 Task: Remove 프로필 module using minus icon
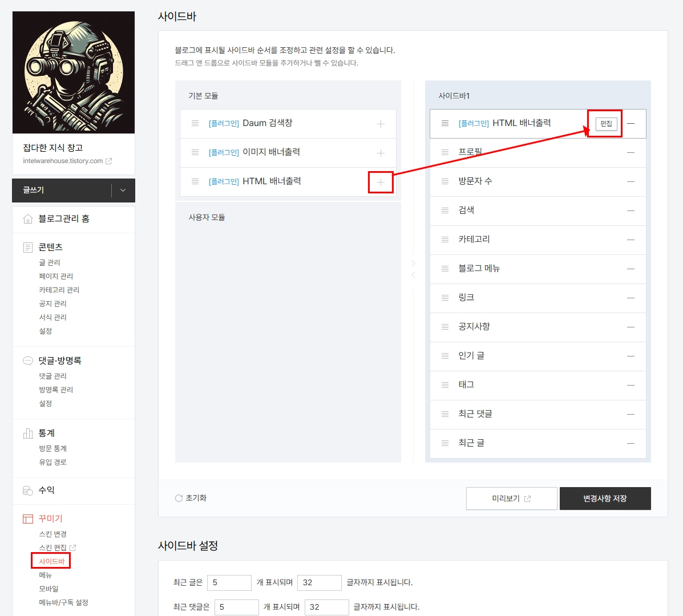[631, 152]
